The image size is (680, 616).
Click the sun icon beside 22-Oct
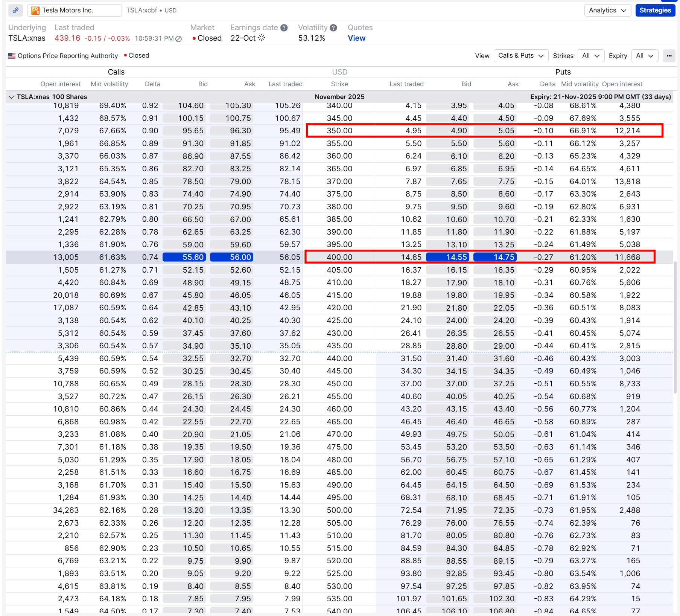point(260,38)
